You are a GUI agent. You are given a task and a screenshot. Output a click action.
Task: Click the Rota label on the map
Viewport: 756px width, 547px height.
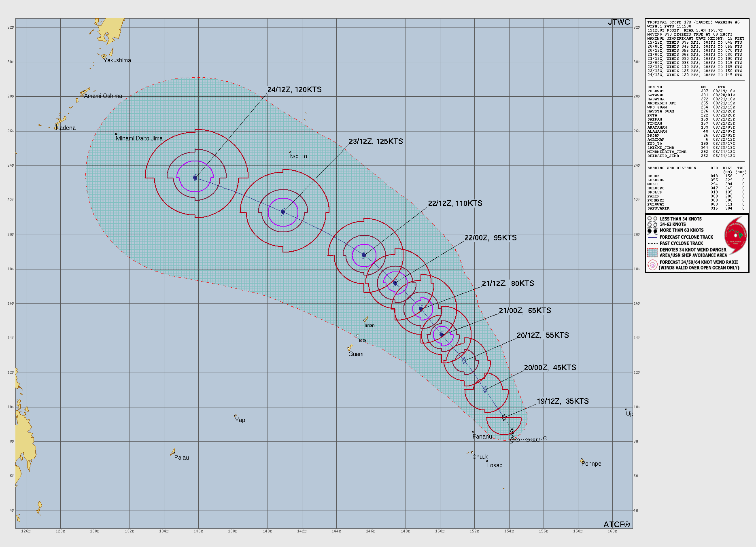[x=362, y=340]
